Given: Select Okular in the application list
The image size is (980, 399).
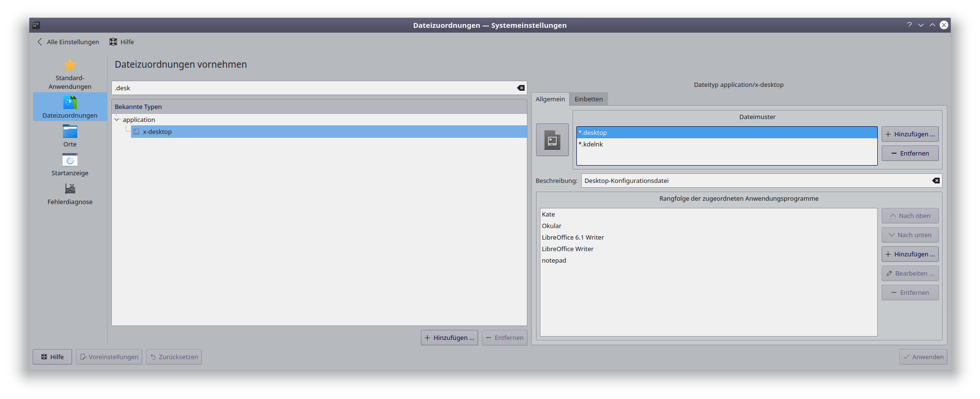Looking at the screenshot, I should (x=709, y=226).
